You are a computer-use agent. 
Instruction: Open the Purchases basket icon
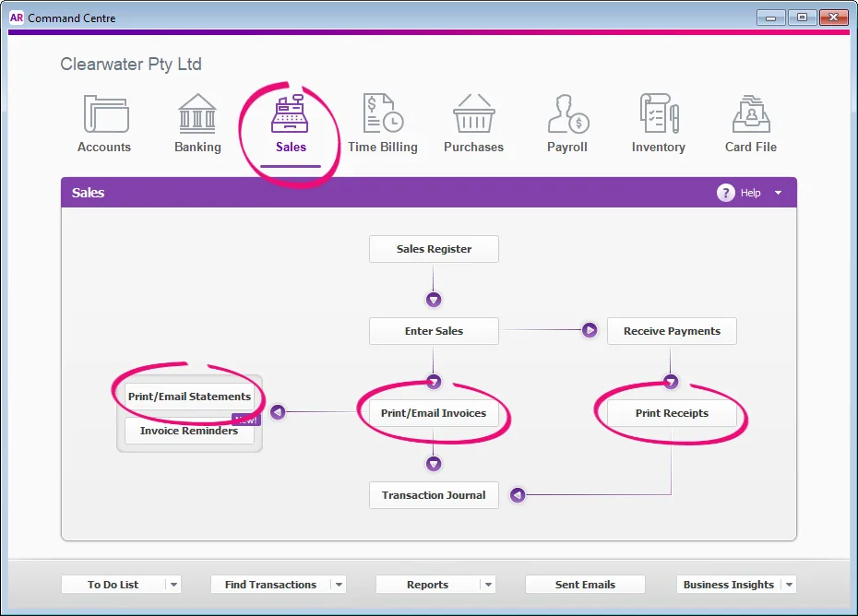click(474, 113)
